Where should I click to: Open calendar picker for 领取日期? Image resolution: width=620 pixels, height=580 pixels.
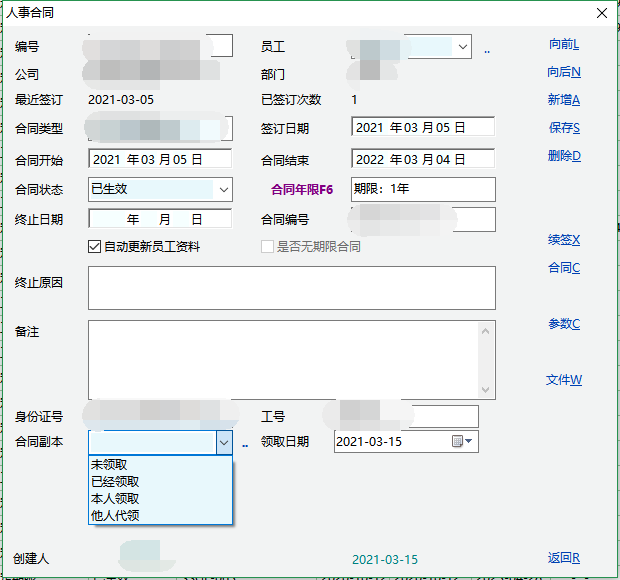pyautogui.click(x=462, y=441)
